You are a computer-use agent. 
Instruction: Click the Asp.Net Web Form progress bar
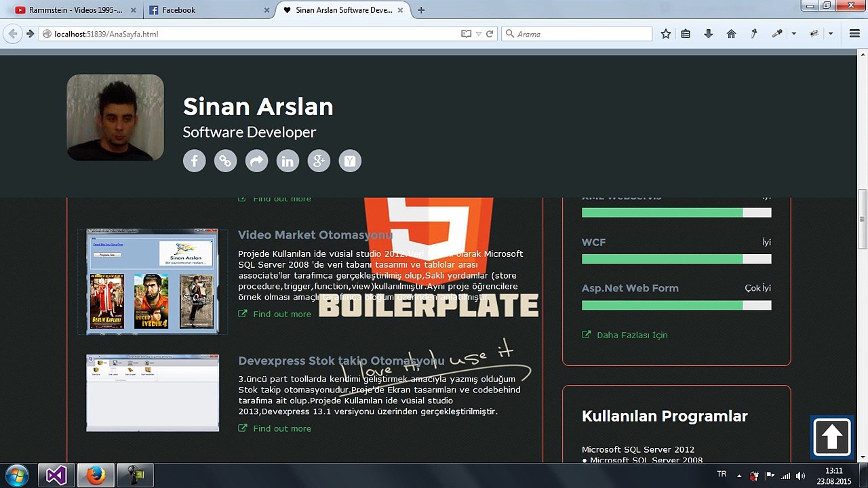(x=676, y=305)
